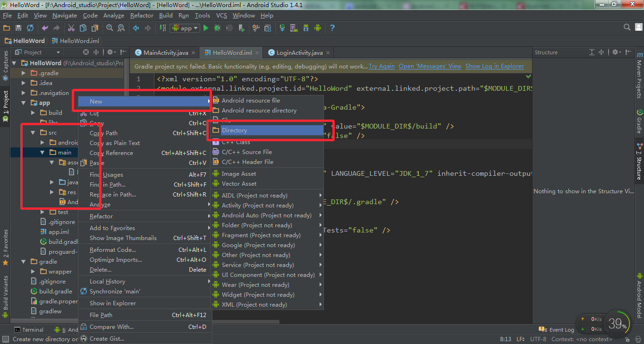Collapse the src folder arrow

33,132
